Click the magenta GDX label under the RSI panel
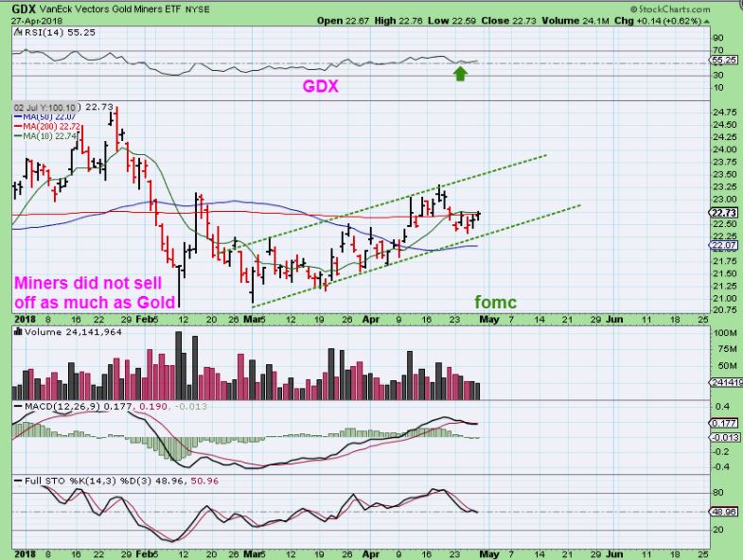 (x=320, y=86)
